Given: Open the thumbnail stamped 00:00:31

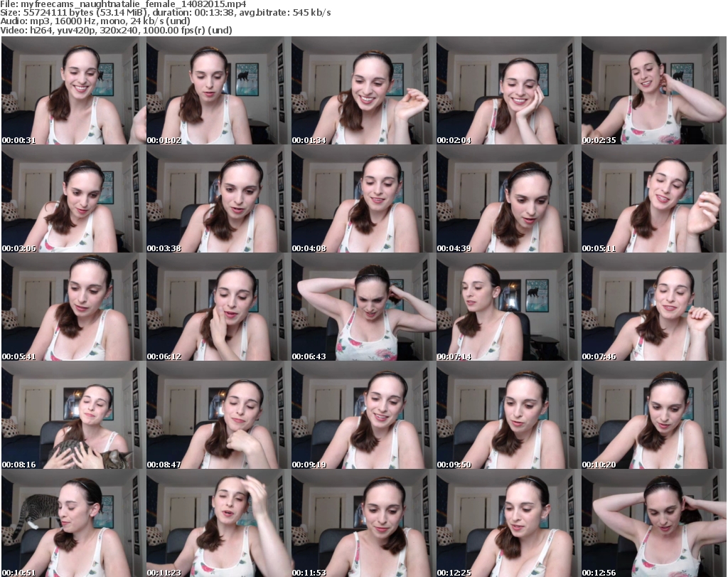Looking at the screenshot, I should pyautogui.click(x=74, y=90).
